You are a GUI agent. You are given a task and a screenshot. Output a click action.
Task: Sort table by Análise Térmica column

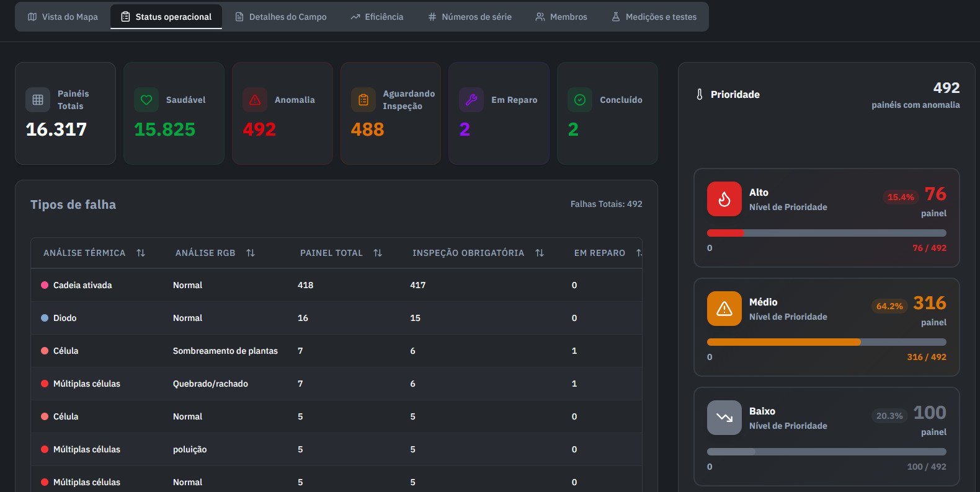click(141, 253)
